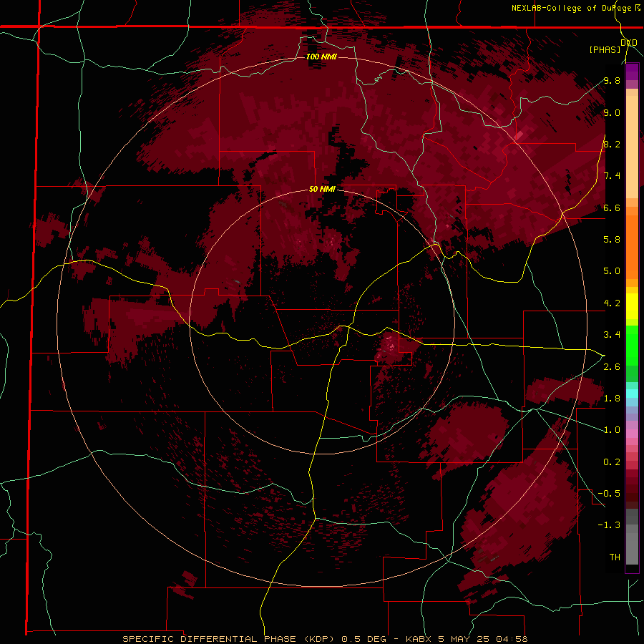Screen dimensions: 644x644
Task: Pick the pink segment of the color bar
Action: tap(632, 434)
